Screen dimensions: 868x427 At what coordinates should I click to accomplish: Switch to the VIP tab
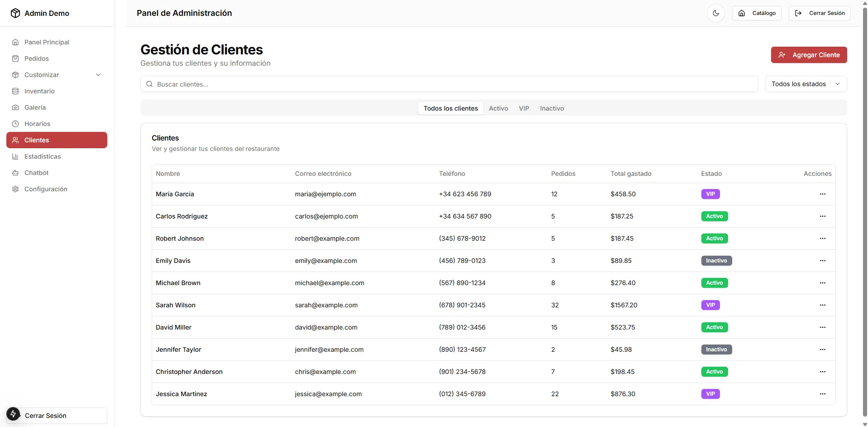click(524, 108)
